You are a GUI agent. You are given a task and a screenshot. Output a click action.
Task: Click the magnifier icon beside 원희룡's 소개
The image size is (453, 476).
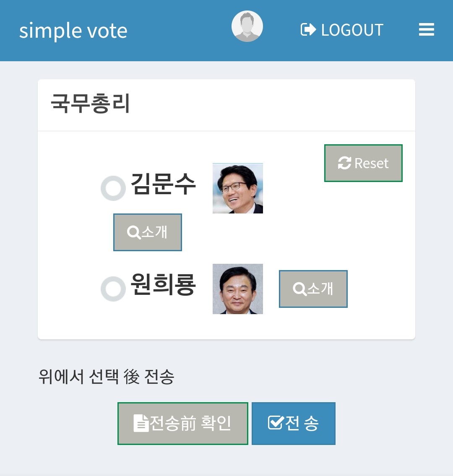(299, 289)
